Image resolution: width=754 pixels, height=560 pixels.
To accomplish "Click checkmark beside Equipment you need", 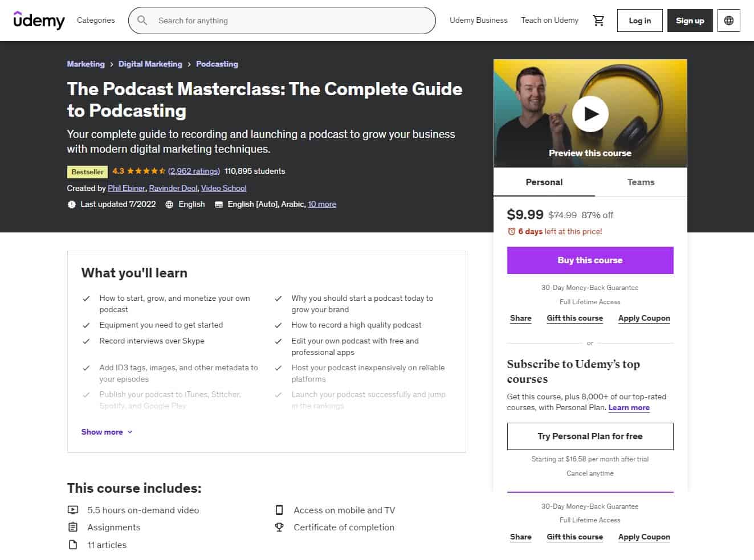I will (x=86, y=325).
